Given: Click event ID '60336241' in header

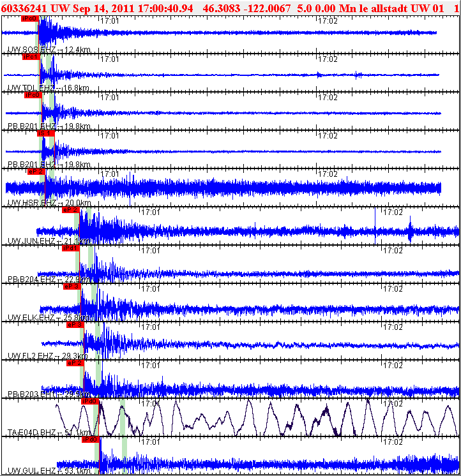Looking at the screenshot, I should pos(24,8).
